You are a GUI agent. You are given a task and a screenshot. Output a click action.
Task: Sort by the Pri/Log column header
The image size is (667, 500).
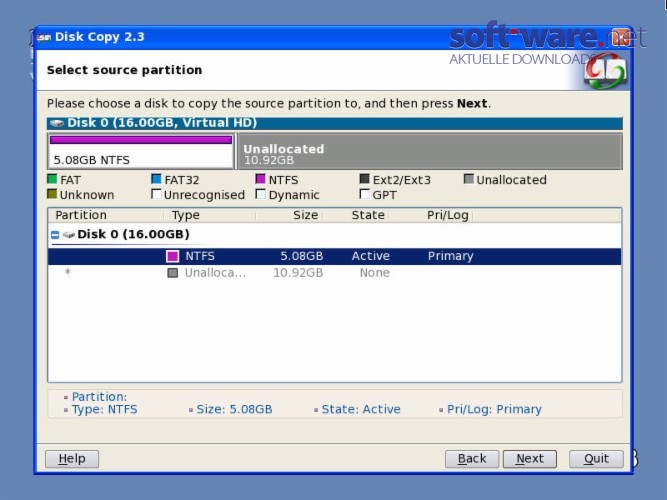pyautogui.click(x=431, y=215)
